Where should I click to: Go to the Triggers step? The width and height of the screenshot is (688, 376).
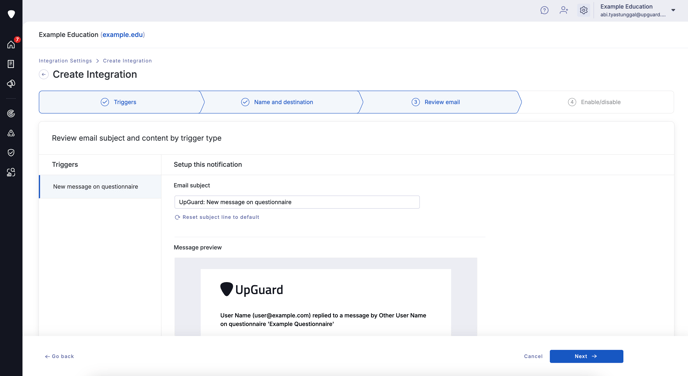click(119, 102)
